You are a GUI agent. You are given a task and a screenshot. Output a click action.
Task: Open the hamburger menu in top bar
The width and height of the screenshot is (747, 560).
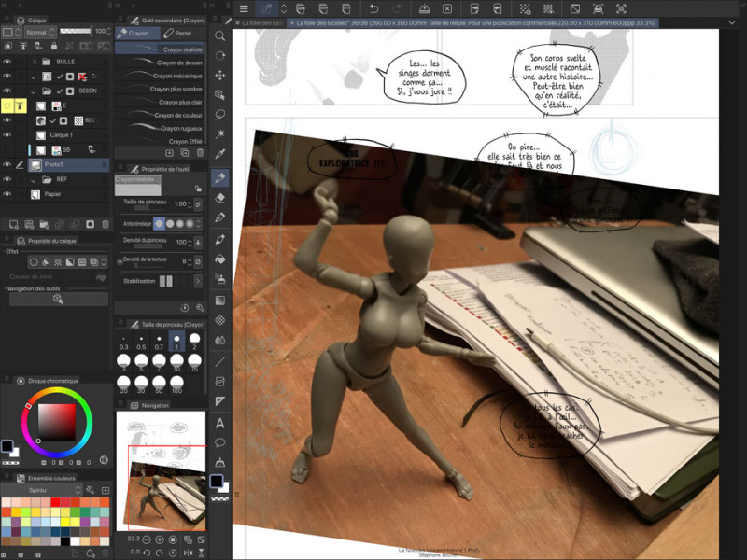pos(244,8)
